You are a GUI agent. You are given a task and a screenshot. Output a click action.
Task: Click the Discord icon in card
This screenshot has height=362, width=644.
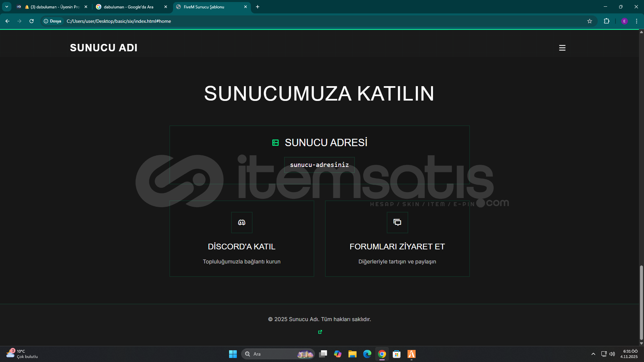click(x=241, y=223)
